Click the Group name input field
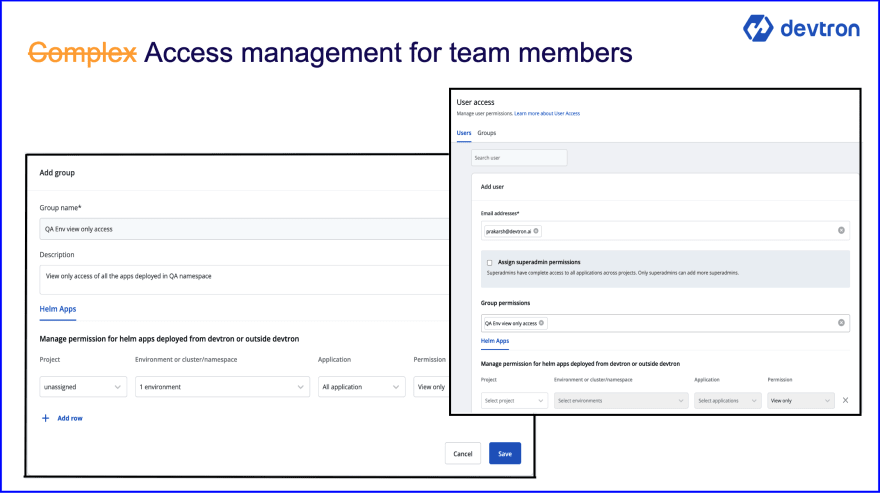 [x=244, y=229]
